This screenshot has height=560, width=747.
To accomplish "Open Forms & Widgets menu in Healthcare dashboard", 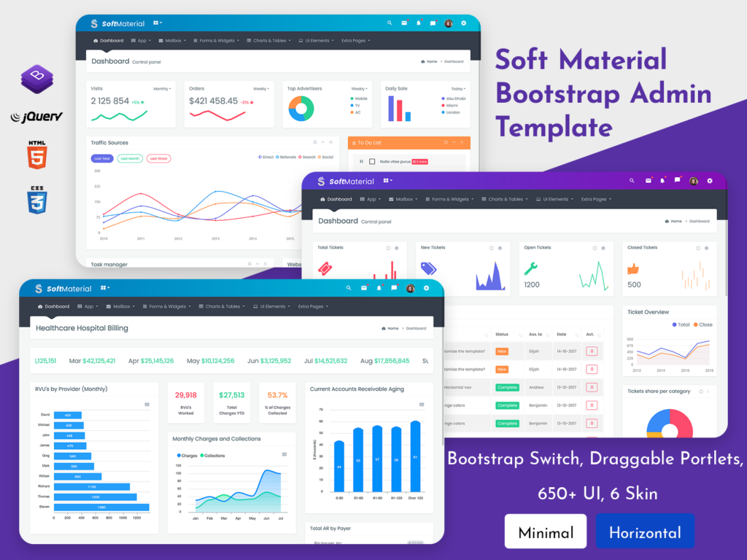I will 167,307.
